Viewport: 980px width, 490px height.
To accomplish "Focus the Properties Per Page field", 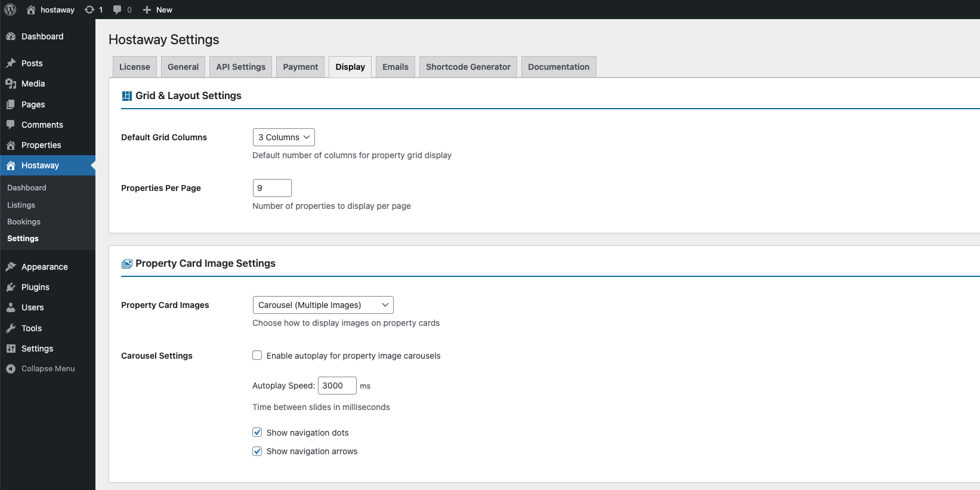I will click(x=272, y=188).
